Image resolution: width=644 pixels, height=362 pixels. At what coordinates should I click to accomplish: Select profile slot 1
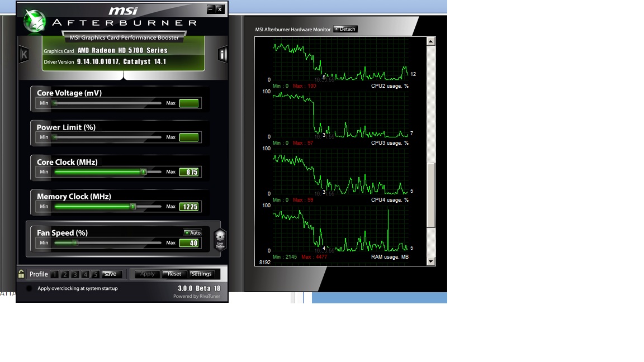click(x=55, y=274)
